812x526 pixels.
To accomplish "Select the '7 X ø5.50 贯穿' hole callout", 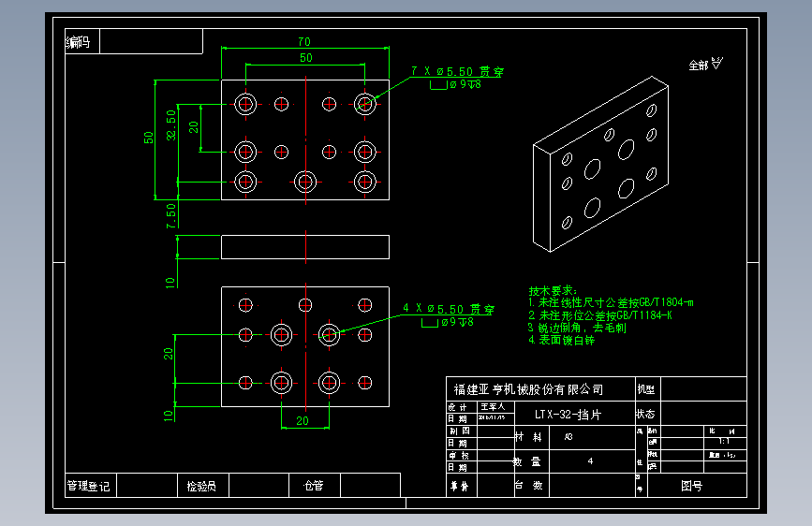I will click(457, 71).
